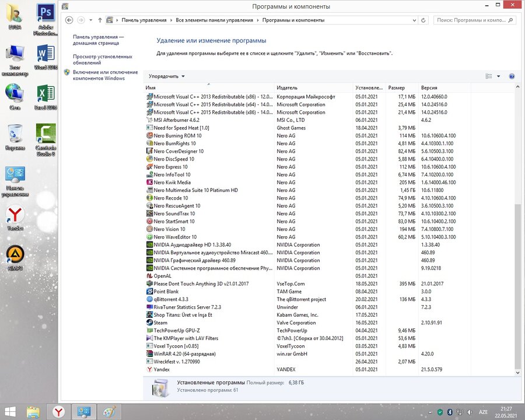Select MSI Afterburner 4.6.2 in the list
525x420 pixels.
(176, 120)
